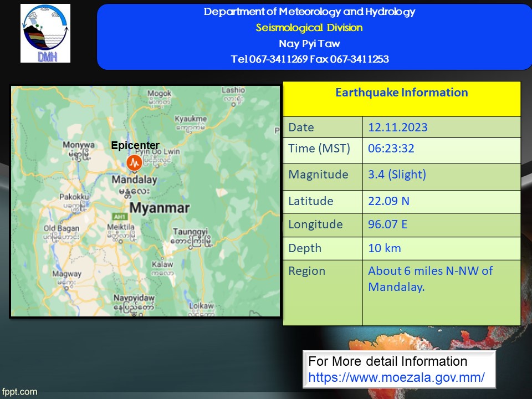The image size is (532, 399).
Task: Click the Tel and Fax number line
Action: (310, 59)
